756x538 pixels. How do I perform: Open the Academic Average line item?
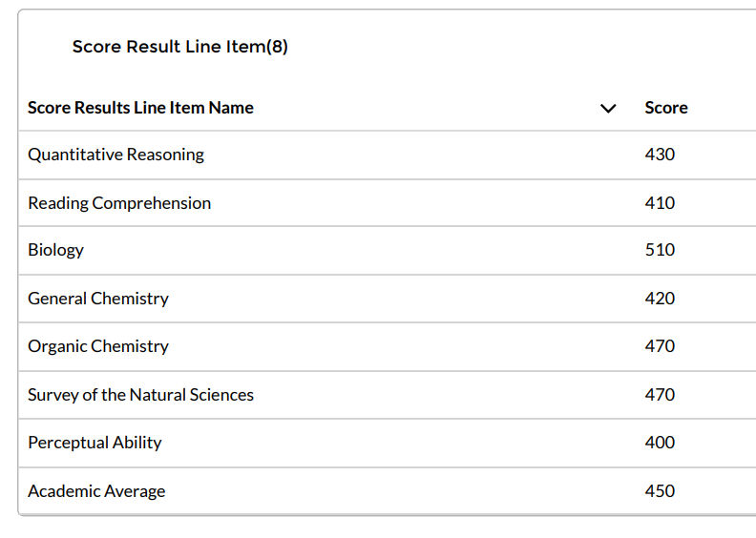pos(96,491)
